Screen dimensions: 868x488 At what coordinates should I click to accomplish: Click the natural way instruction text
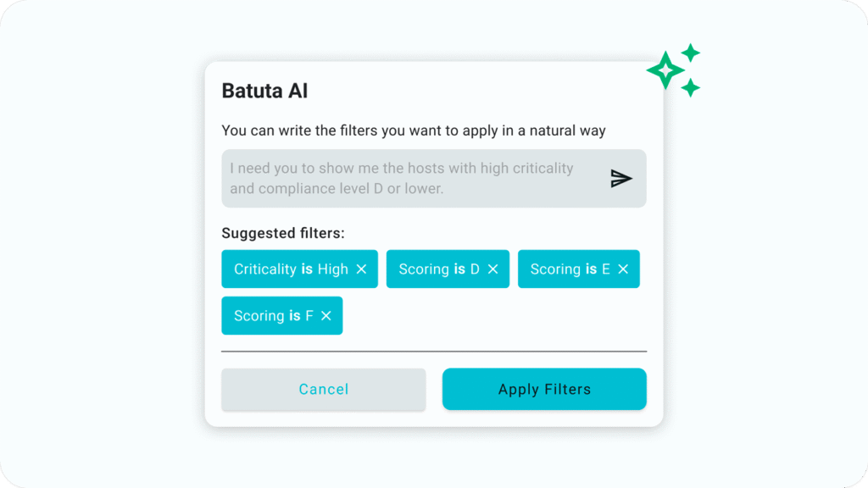414,130
